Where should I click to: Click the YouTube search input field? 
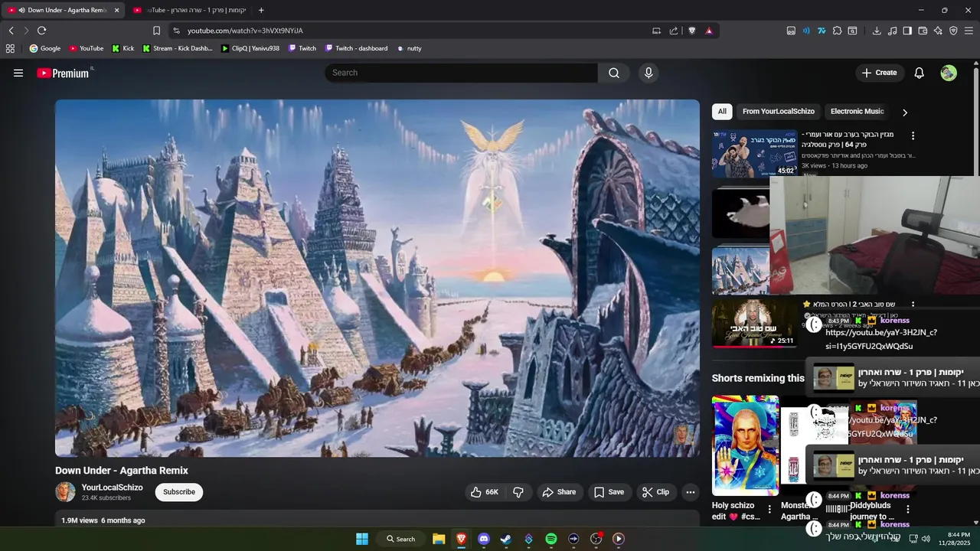point(461,73)
